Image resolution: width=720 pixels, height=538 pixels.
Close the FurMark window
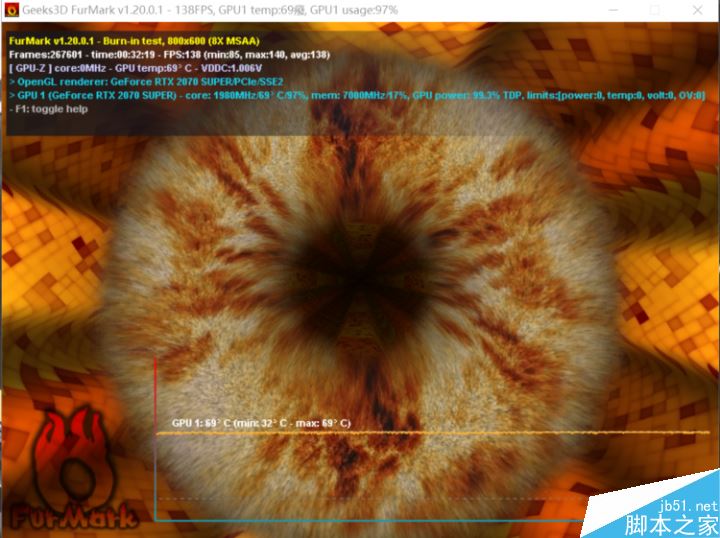click(697, 10)
